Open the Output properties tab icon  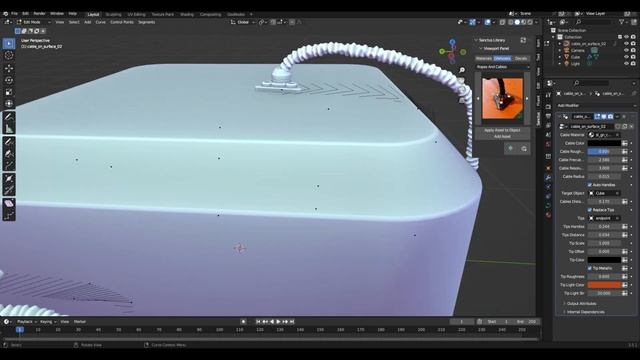point(548,116)
